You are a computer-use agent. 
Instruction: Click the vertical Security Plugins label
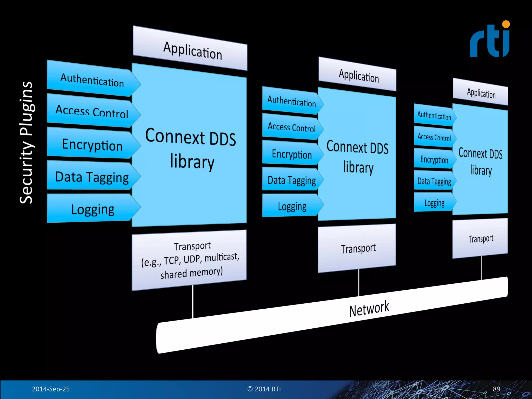coord(26,142)
